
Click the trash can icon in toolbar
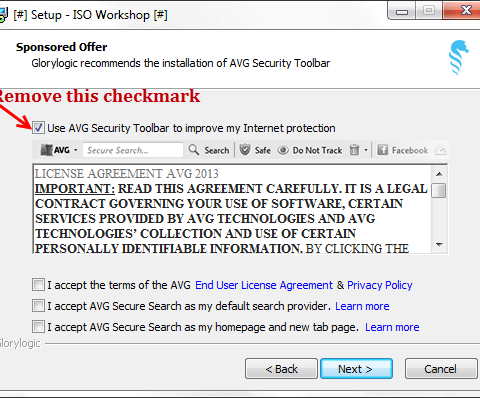coord(354,150)
